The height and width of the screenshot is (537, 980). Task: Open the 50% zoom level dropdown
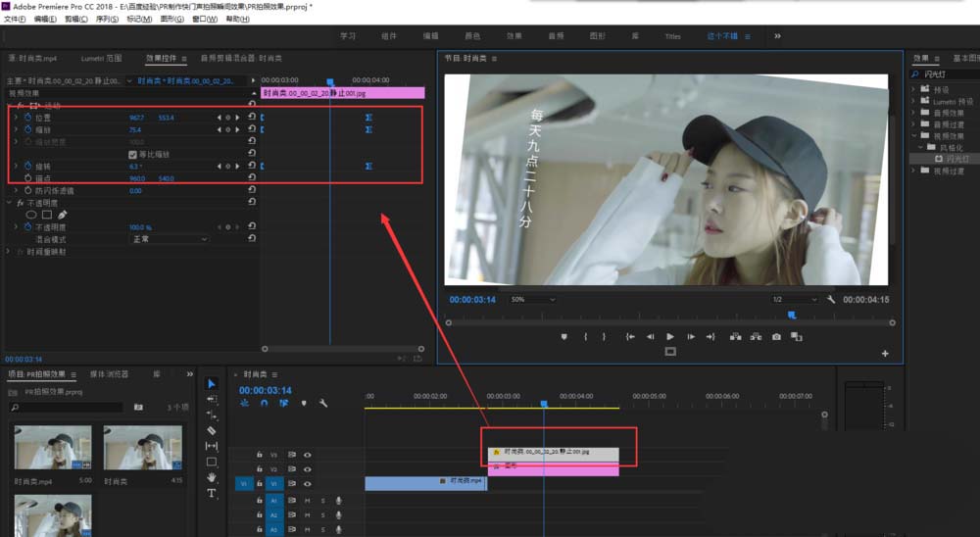tap(532, 300)
